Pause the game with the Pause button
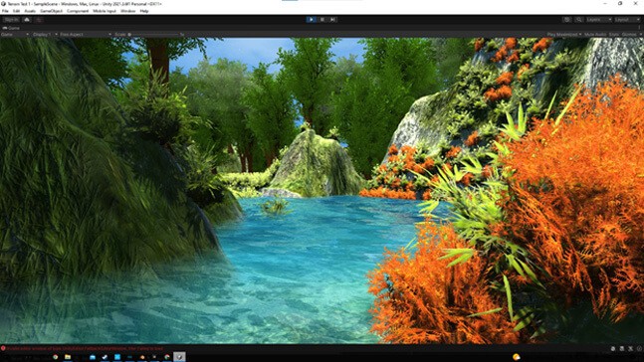 [x=322, y=19]
